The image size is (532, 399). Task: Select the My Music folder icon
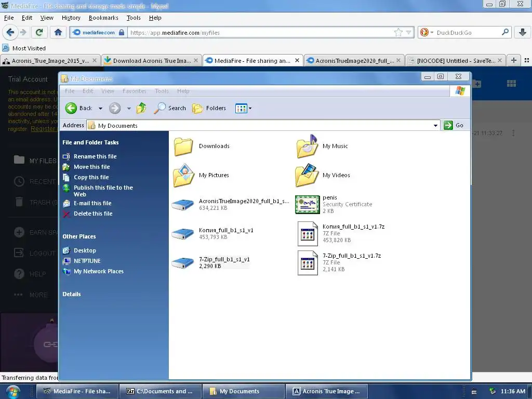click(307, 146)
